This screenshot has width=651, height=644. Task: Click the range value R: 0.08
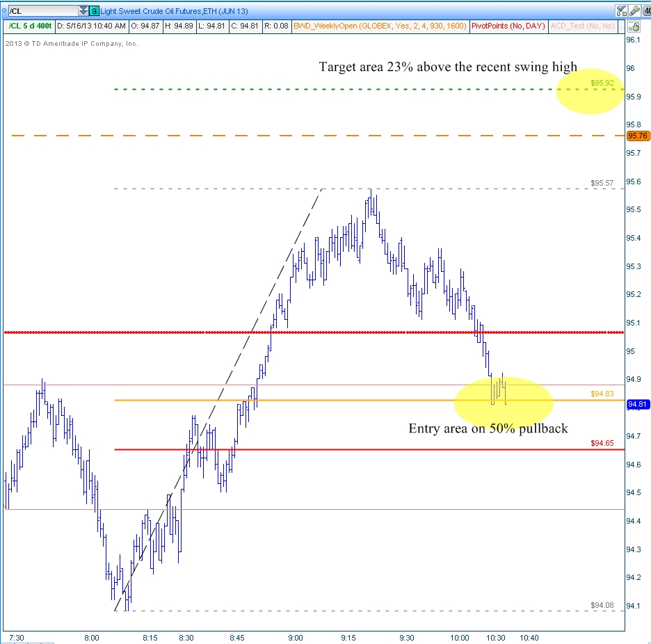pyautogui.click(x=276, y=26)
